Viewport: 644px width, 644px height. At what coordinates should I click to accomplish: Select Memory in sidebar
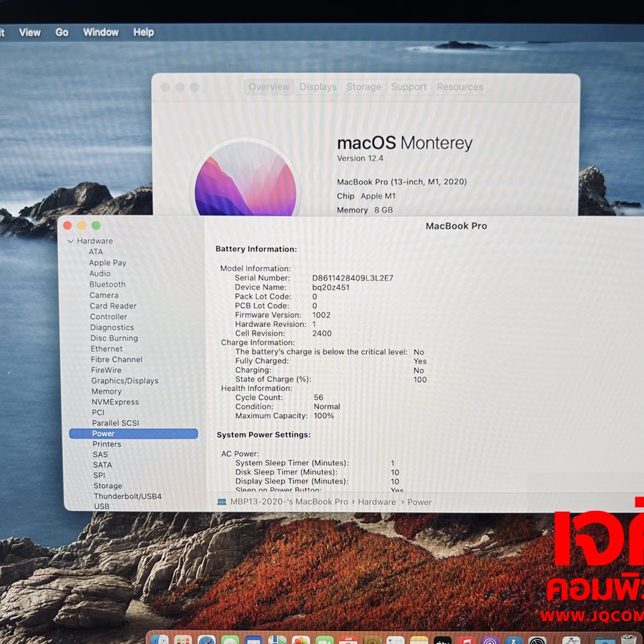[107, 391]
